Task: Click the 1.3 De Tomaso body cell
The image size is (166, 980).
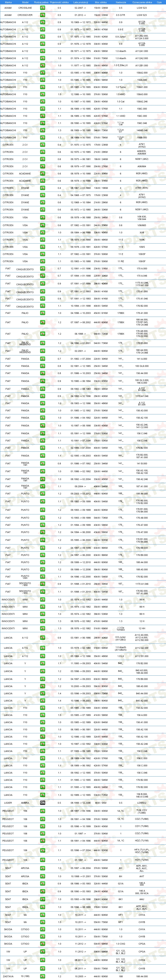Action: point(121,628)
